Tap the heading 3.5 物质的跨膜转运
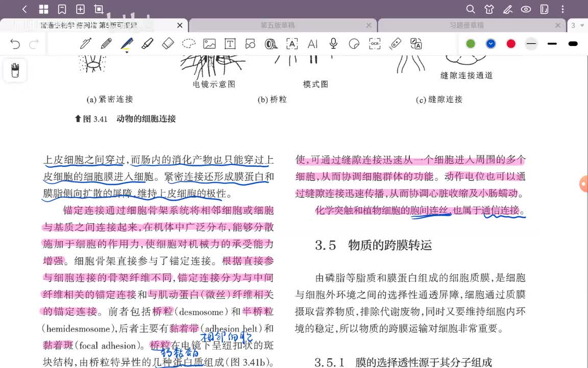The height and width of the screenshot is (368, 588). click(374, 245)
